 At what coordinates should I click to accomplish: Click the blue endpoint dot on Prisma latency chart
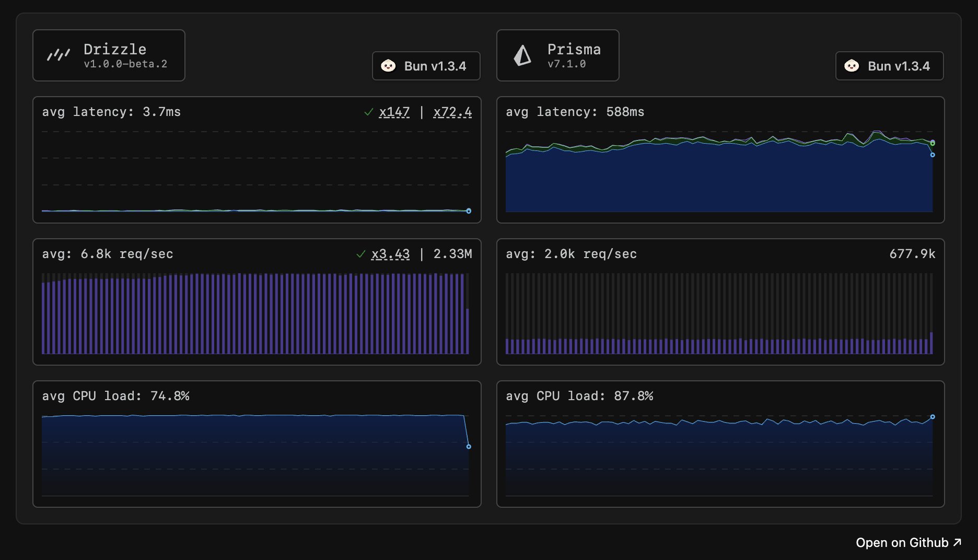pyautogui.click(x=933, y=155)
